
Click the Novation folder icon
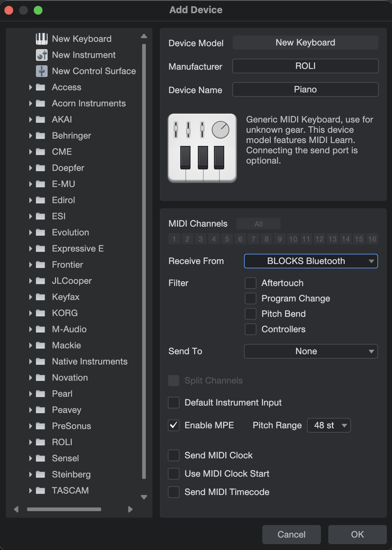tap(40, 378)
